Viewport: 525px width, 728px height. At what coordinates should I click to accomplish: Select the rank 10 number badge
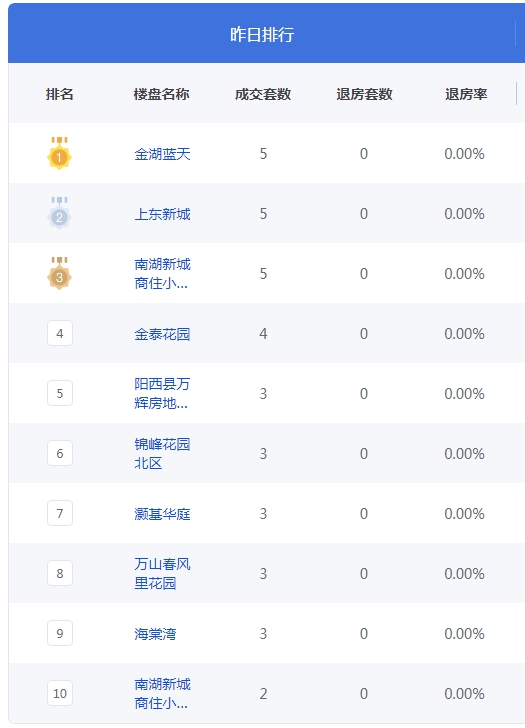(60, 693)
